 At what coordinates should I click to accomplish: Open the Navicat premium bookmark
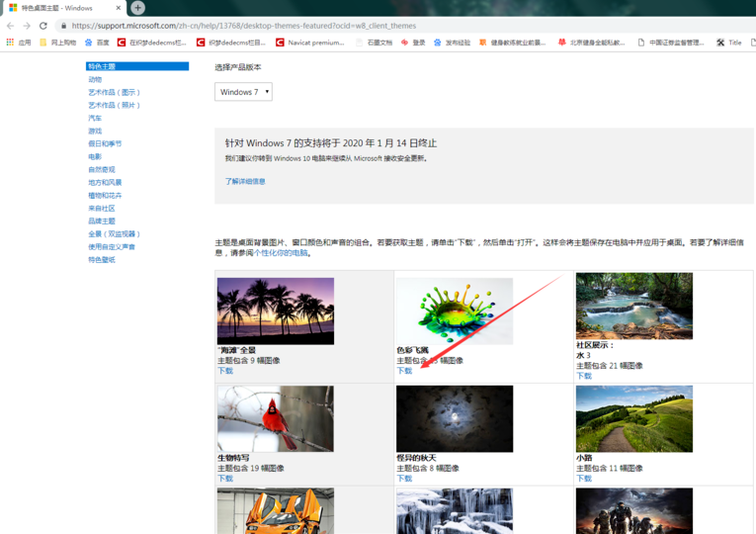[x=309, y=43]
